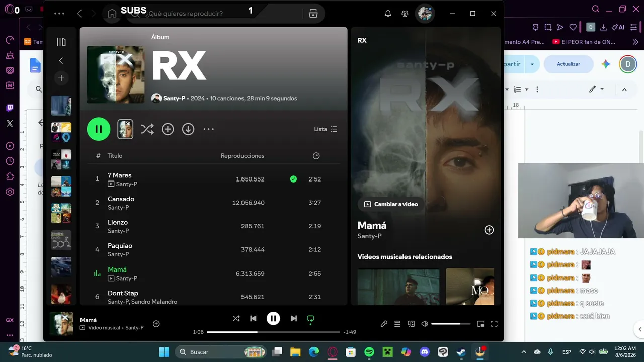This screenshot has height=362, width=644.
Task: Open the RX album cover art
Action: (116, 74)
